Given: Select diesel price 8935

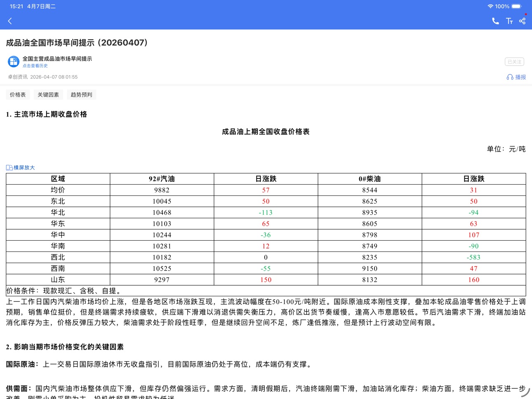Looking at the screenshot, I should (370, 212).
